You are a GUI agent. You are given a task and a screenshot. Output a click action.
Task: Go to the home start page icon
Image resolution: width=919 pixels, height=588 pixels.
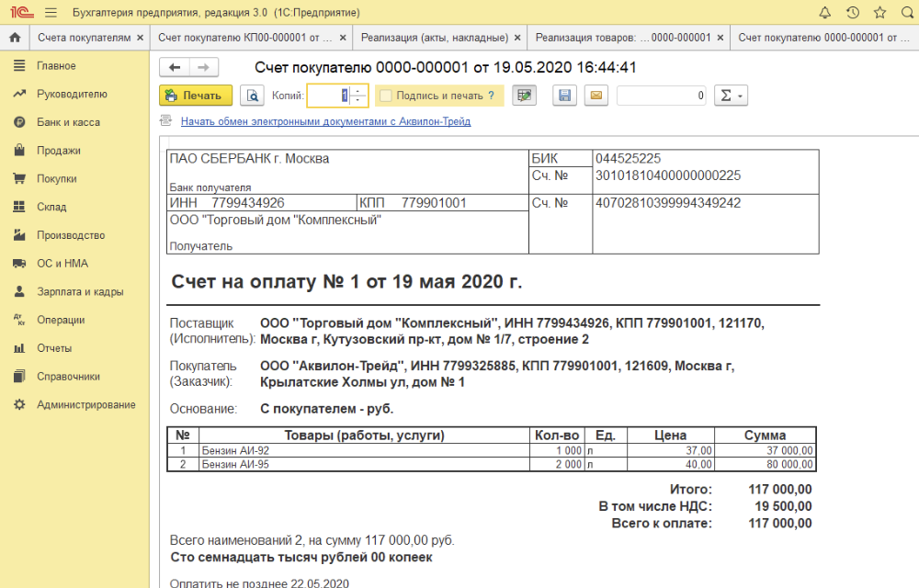15,38
